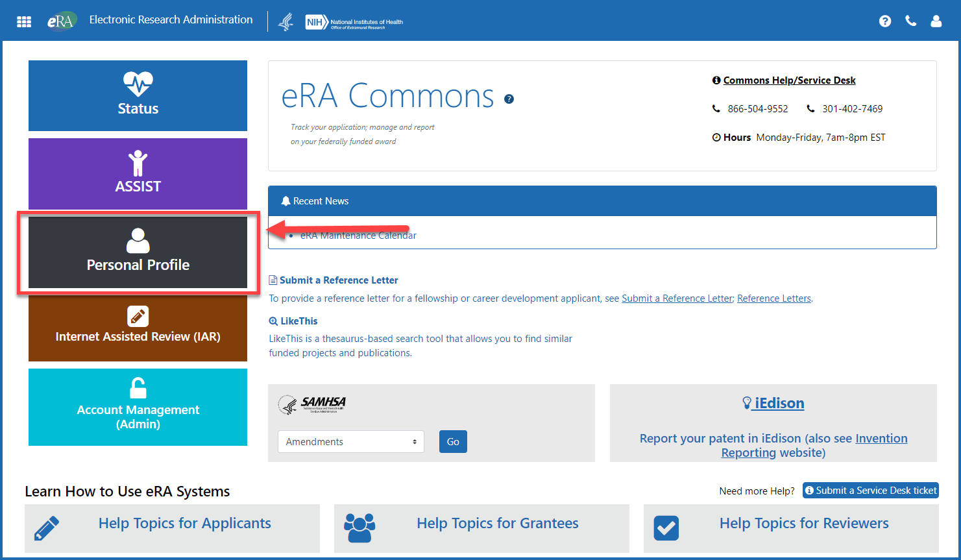Open the user account icon in header
This screenshot has width=961, height=560.
[936, 21]
